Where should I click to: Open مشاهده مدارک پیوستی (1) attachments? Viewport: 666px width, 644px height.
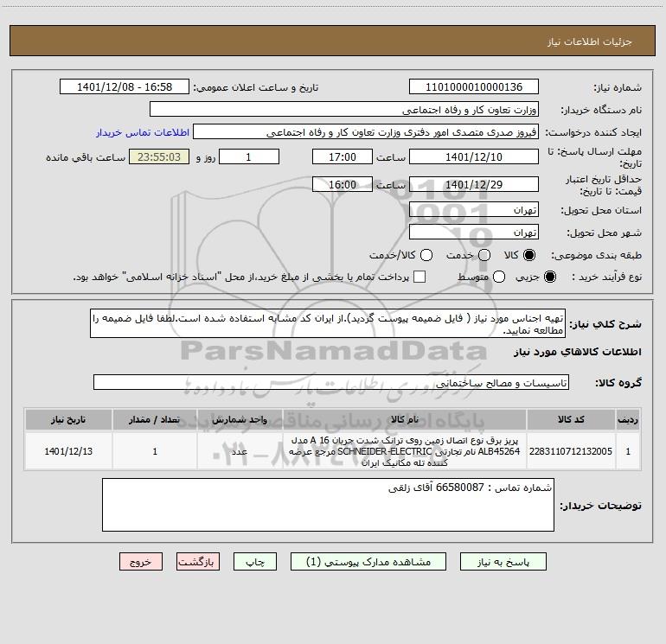tap(368, 562)
